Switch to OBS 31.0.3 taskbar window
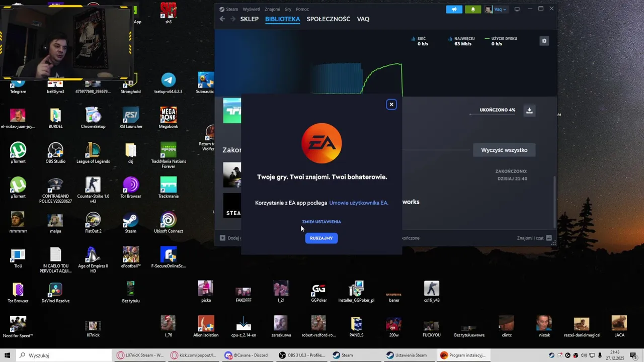644x362 pixels. (302, 355)
